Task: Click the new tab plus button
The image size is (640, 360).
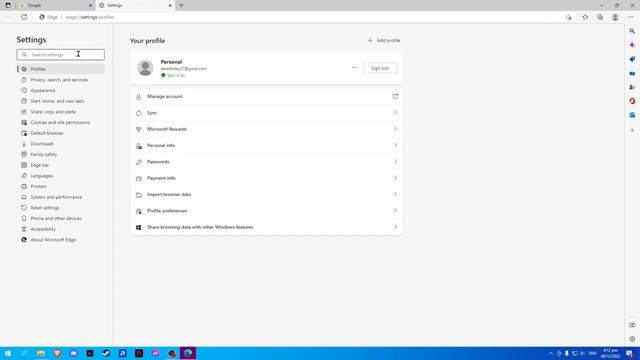Action: 181,5
